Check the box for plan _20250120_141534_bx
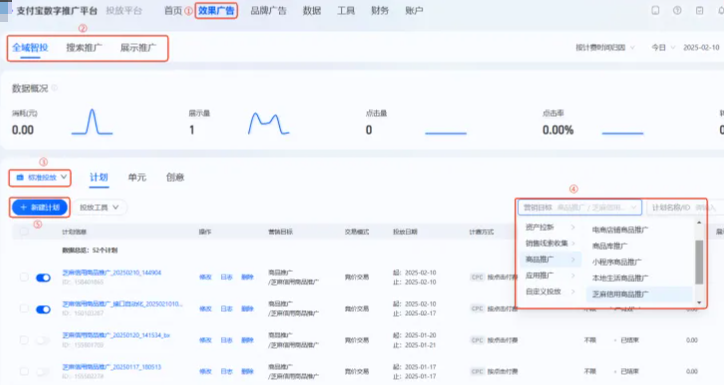Viewport: 724px width, 385px height. (x=24, y=340)
